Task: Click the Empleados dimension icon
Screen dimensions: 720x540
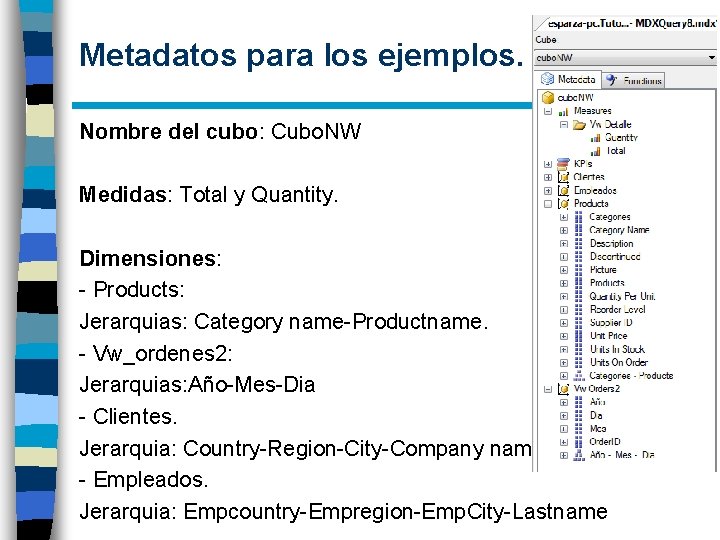Action: (563, 191)
